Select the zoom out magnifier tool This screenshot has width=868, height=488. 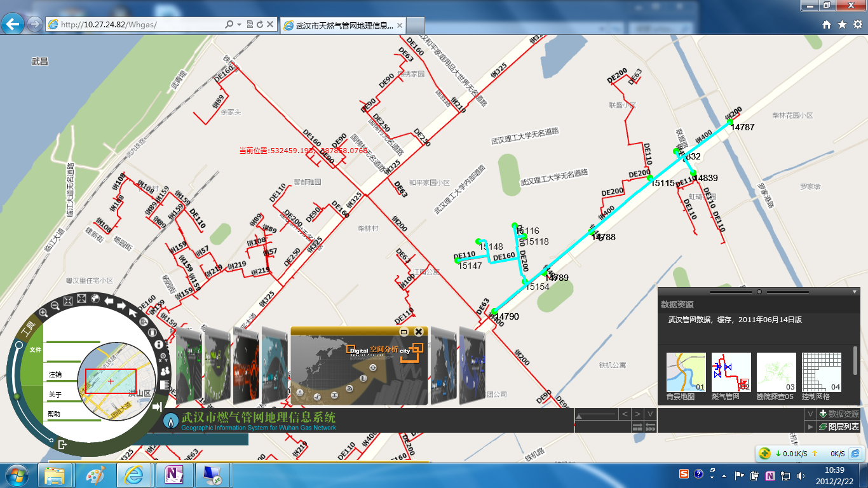click(55, 306)
